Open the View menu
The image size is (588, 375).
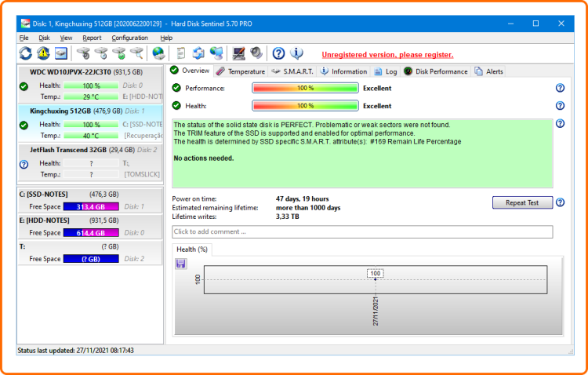(x=66, y=38)
